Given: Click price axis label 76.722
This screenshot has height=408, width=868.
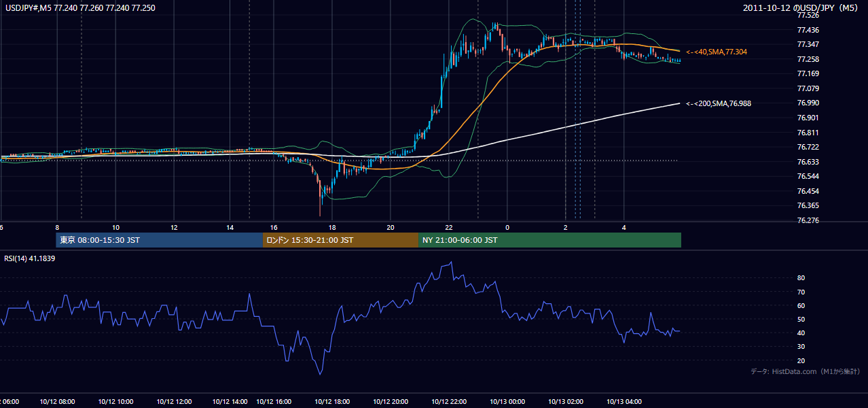Looking at the screenshot, I should (808, 147).
